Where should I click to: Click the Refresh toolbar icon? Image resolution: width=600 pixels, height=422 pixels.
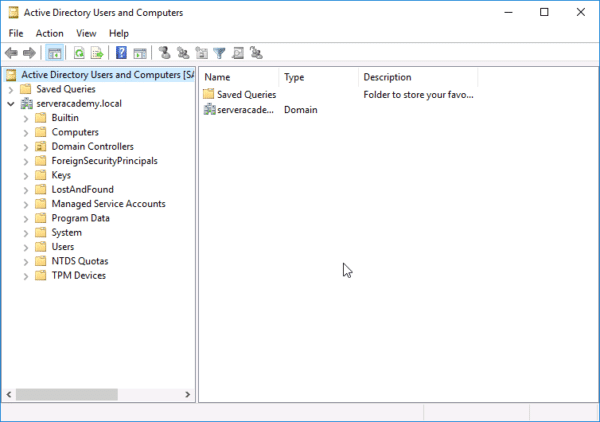pyautogui.click(x=79, y=53)
